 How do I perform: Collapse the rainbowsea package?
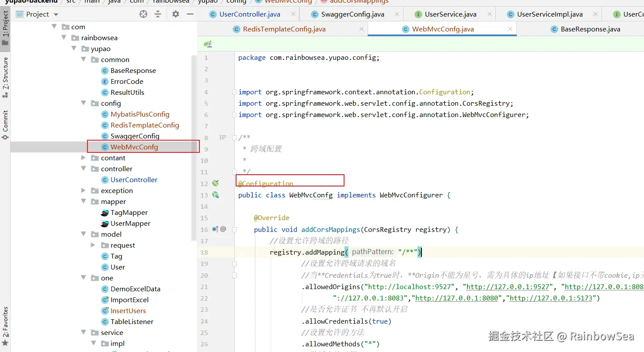(x=64, y=38)
